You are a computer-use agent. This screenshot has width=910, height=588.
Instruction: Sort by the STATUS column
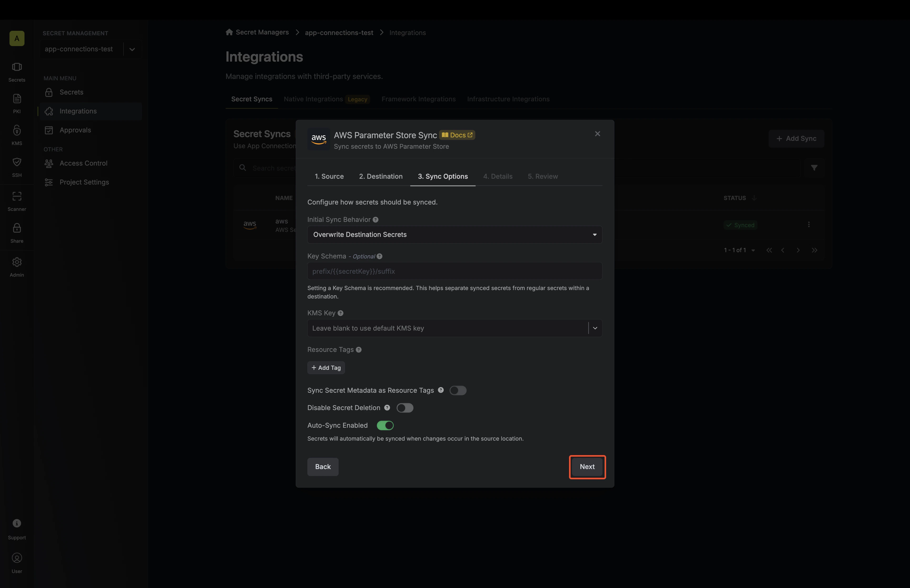(740, 198)
